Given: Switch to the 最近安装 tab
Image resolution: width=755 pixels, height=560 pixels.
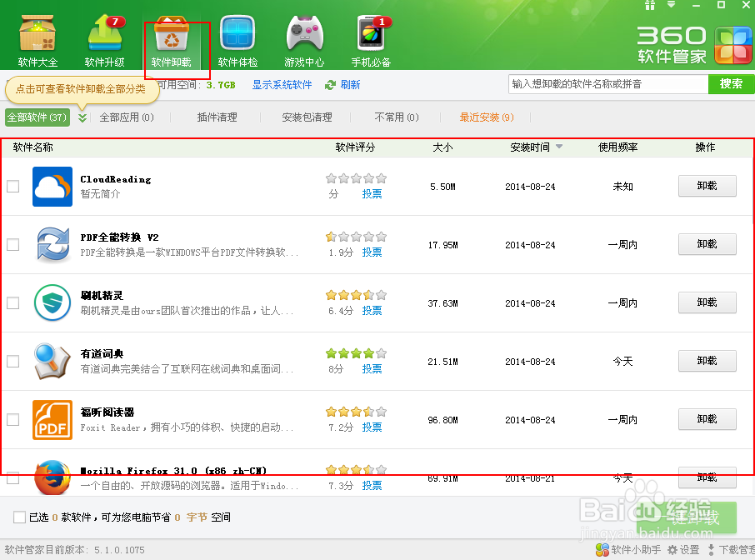Looking at the screenshot, I should (486, 117).
